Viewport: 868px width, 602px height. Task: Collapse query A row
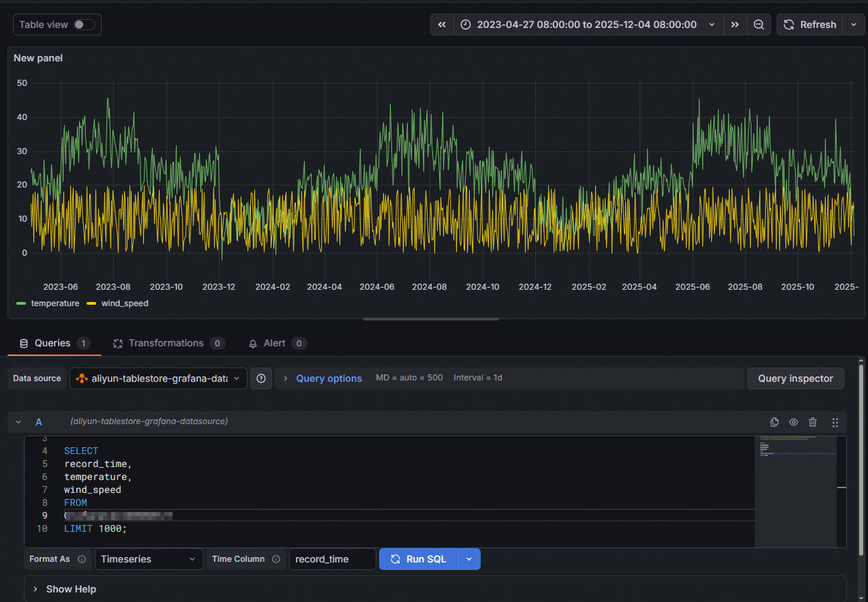click(18, 422)
